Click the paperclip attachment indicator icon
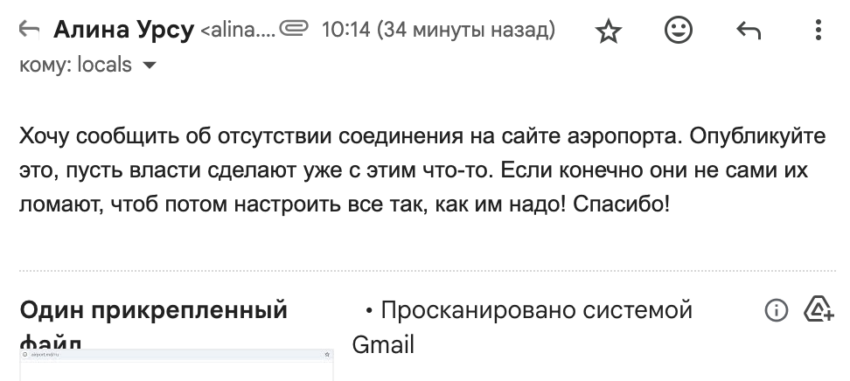The width and height of the screenshot is (850, 381). 293,28
